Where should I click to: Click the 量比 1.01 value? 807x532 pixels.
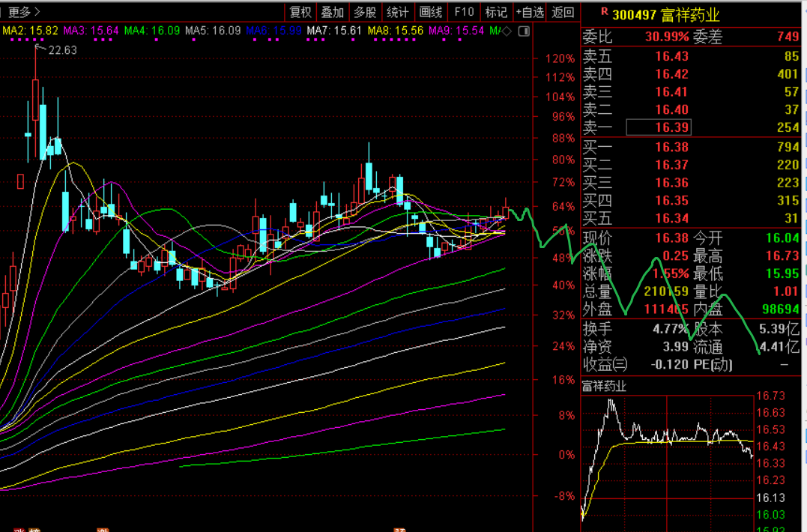[x=785, y=291]
